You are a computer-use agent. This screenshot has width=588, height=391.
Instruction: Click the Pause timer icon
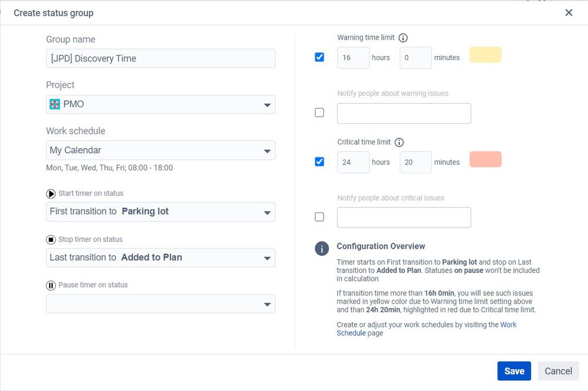(51, 285)
